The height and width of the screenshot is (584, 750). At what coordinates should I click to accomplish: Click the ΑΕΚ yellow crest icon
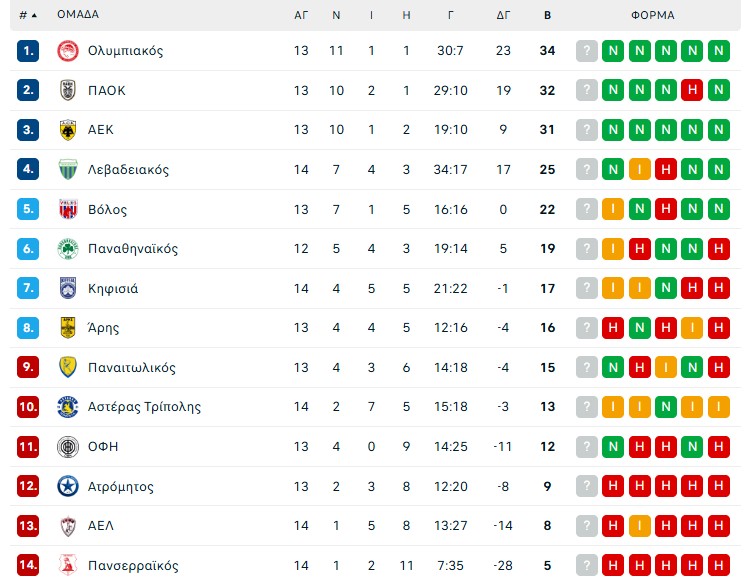click(68, 130)
